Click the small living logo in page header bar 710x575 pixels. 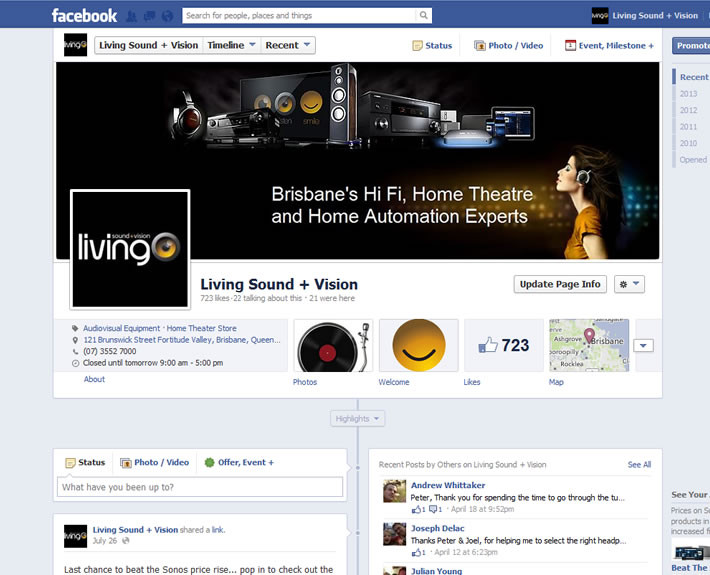[75, 45]
